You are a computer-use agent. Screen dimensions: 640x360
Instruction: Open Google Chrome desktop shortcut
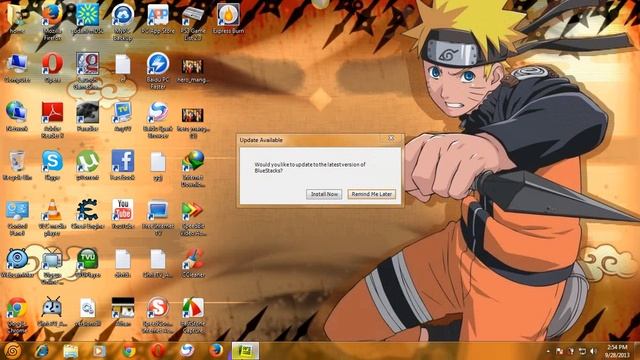pos(17,315)
